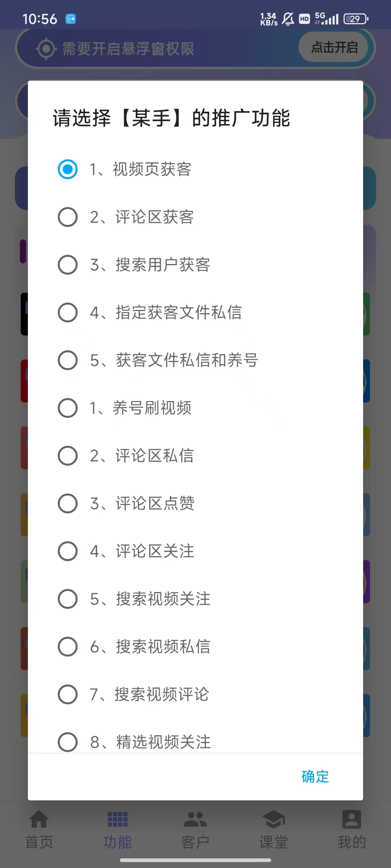This screenshot has height=868, width=391.
Task: Choose 搜索用户获客 radio button
Action: click(x=68, y=265)
